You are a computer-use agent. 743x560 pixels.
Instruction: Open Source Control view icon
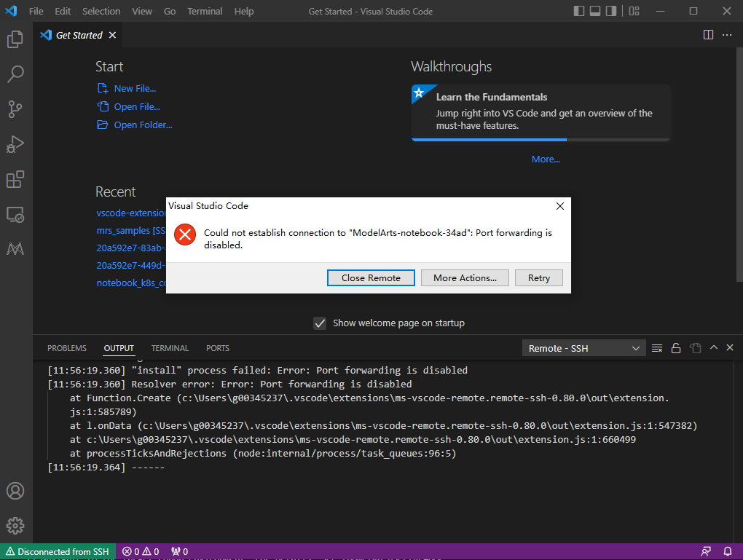click(x=15, y=109)
